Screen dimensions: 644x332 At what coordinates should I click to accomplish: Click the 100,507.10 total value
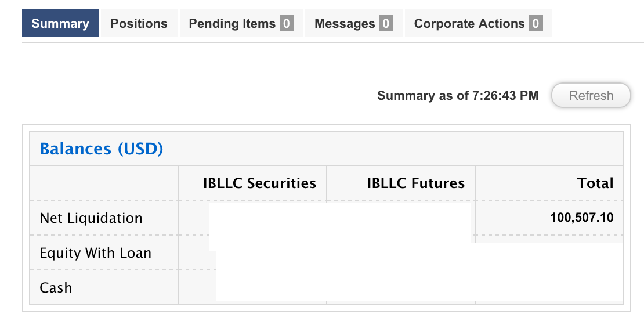(581, 218)
